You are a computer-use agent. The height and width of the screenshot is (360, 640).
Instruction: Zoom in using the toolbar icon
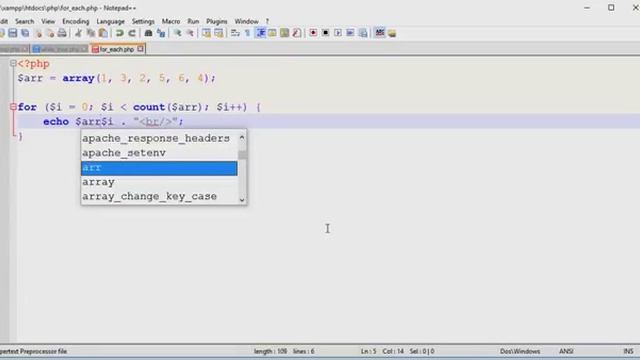point(178,33)
